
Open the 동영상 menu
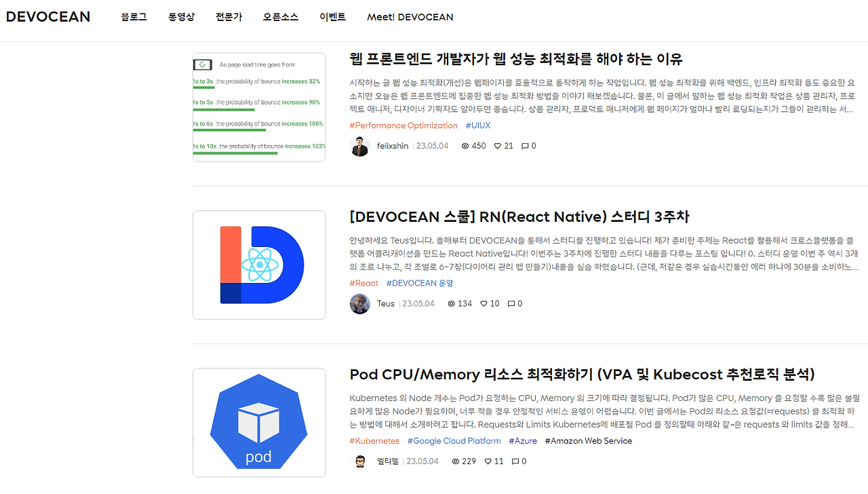[x=181, y=17]
